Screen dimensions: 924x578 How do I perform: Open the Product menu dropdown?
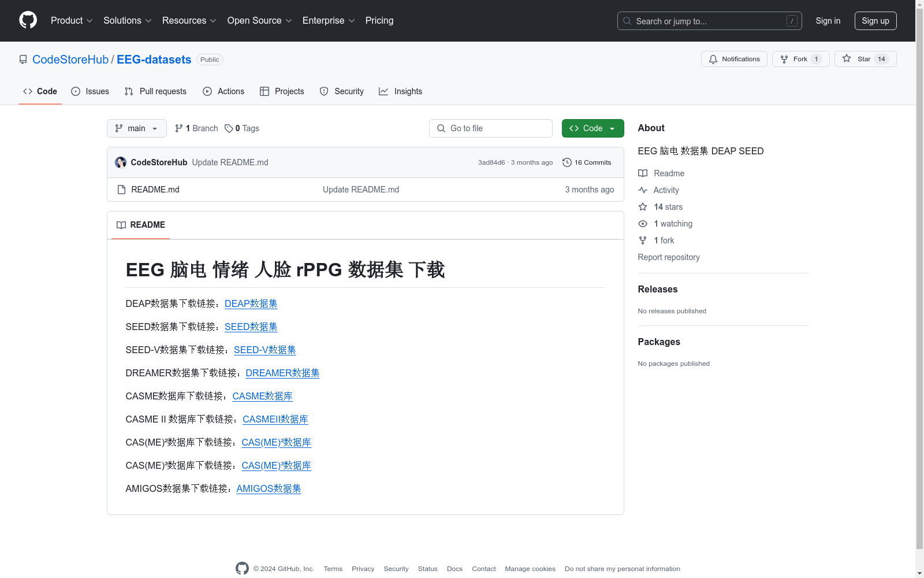[x=72, y=21]
